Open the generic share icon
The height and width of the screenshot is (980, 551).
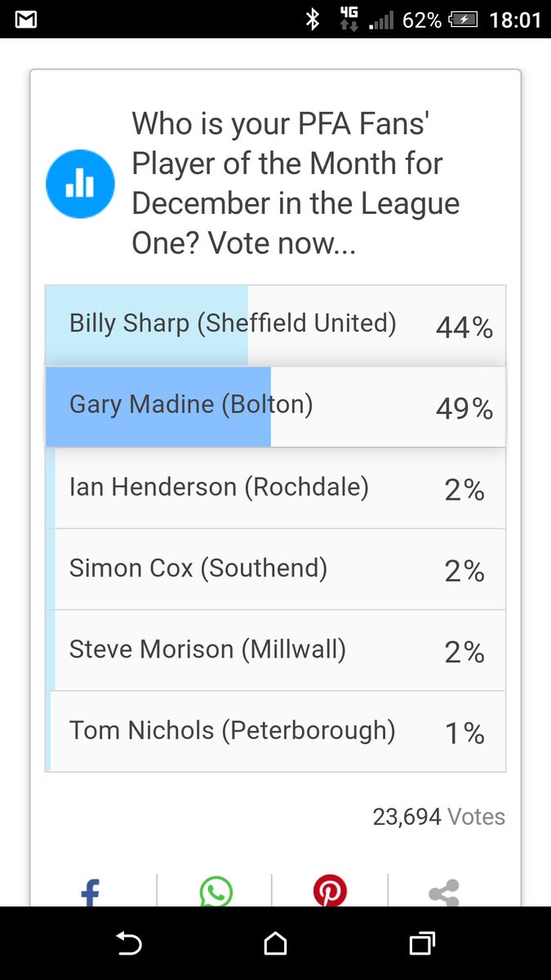pyautogui.click(x=444, y=893)
